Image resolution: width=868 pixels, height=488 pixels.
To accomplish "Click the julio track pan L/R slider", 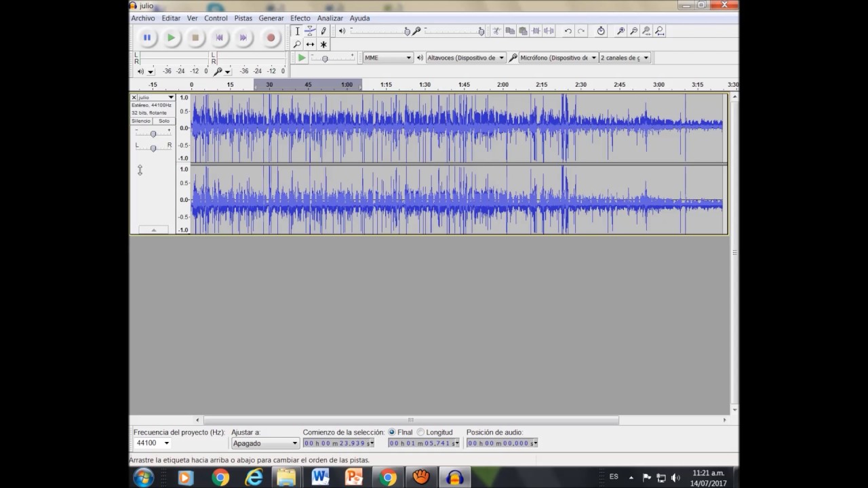I will [x=153, y=147].
